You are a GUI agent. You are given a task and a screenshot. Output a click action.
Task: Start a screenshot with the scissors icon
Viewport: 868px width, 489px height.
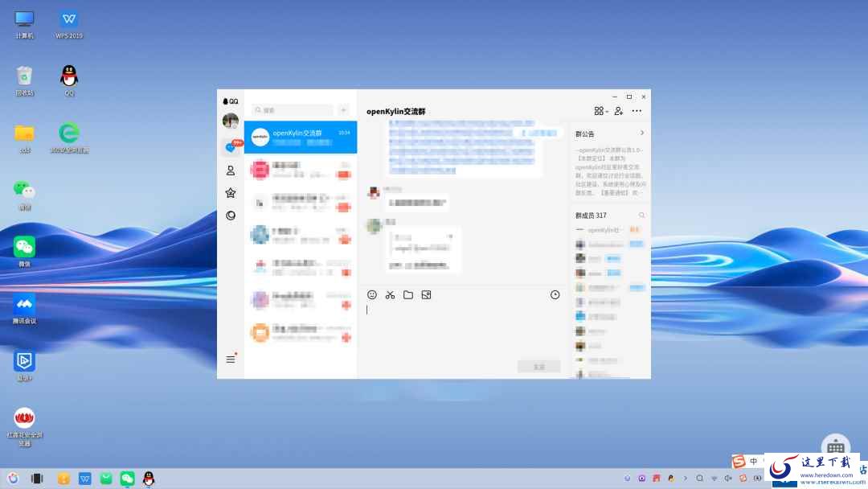391,294
